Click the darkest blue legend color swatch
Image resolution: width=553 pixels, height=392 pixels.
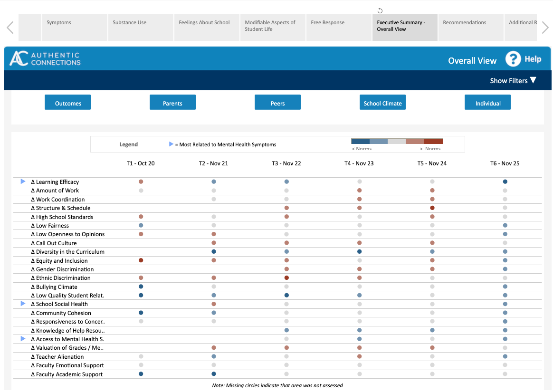[x=360, y=141]
